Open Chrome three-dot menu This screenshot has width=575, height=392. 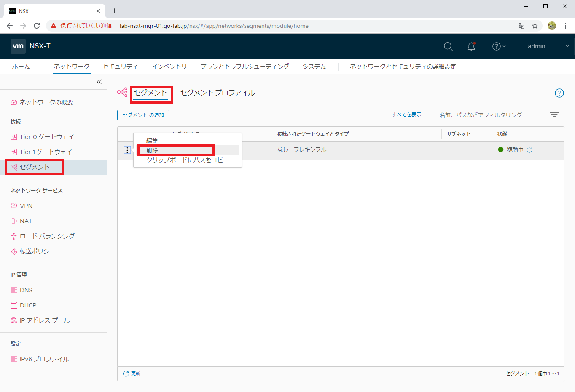point(565,26)
